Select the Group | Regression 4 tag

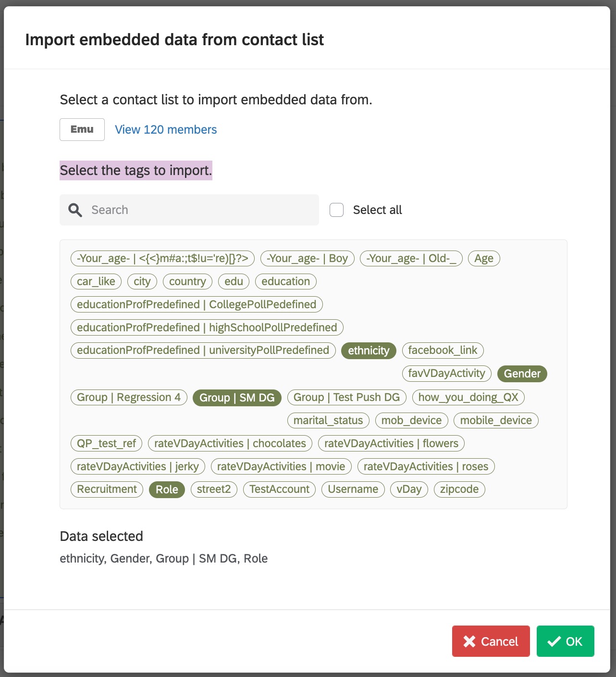pyautogui.click(x=128, y=398)
